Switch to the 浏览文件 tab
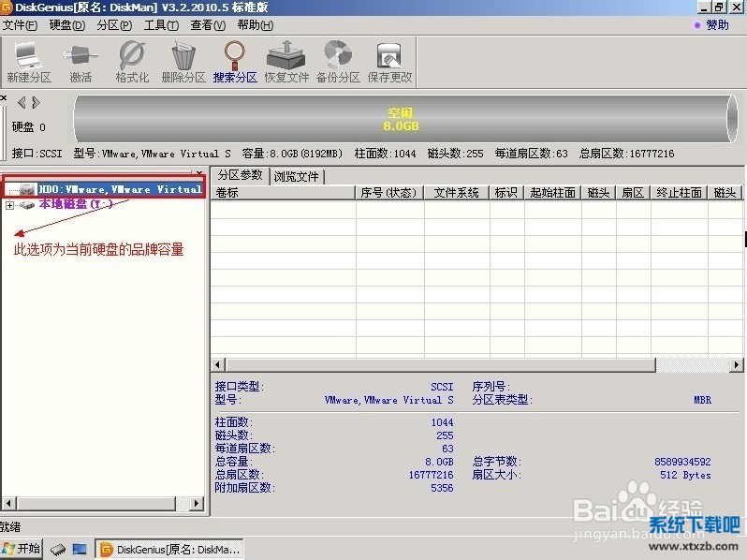The height and width of the screenshot is (560, 747). point(296,176)
